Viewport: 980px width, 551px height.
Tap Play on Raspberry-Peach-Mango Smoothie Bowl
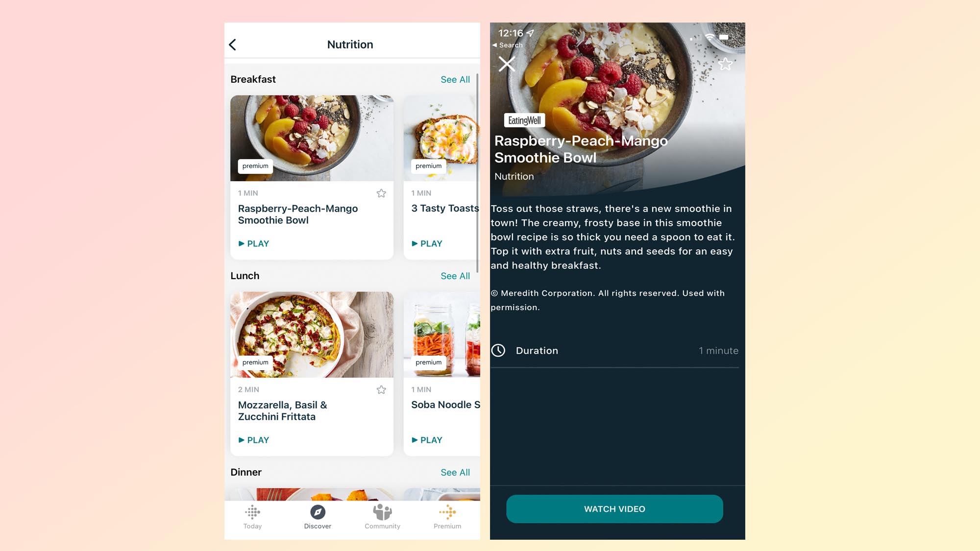[254, 243]
